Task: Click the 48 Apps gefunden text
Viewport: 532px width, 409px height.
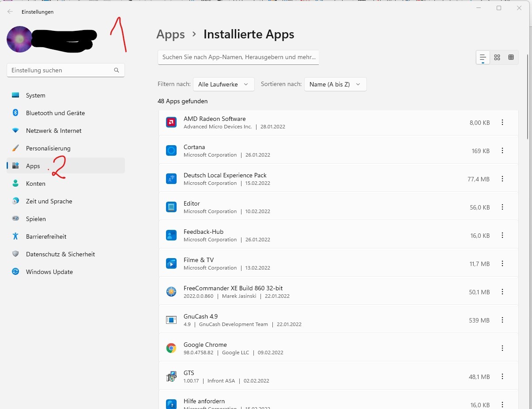Action: click(x=182, y=101)
